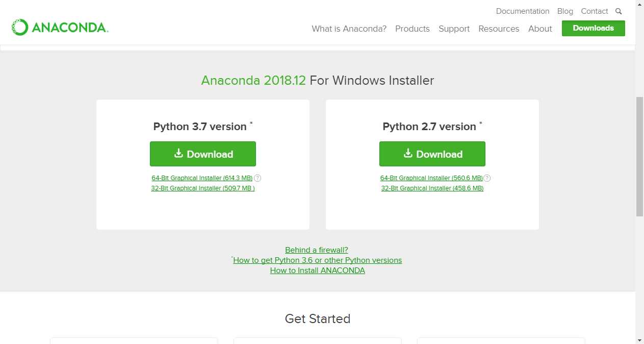The height and width of the screenshot is (344, 644).
Task: Open the Support menu
Action: point(454,29)
